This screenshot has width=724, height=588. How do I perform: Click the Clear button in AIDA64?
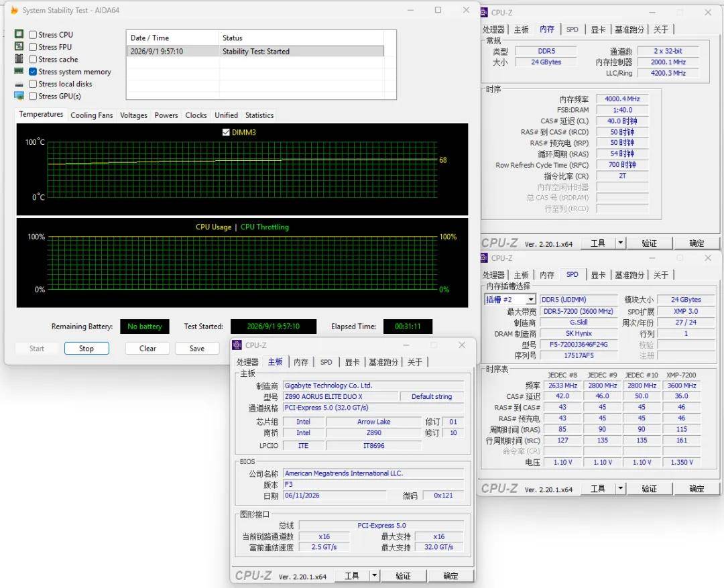[147, 348]
